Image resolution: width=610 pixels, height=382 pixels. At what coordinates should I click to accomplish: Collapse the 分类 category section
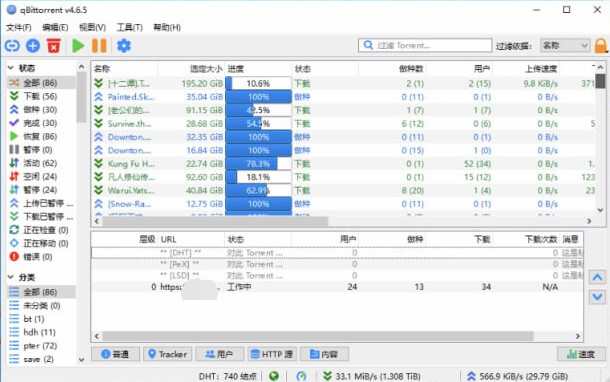coord(11,277)
